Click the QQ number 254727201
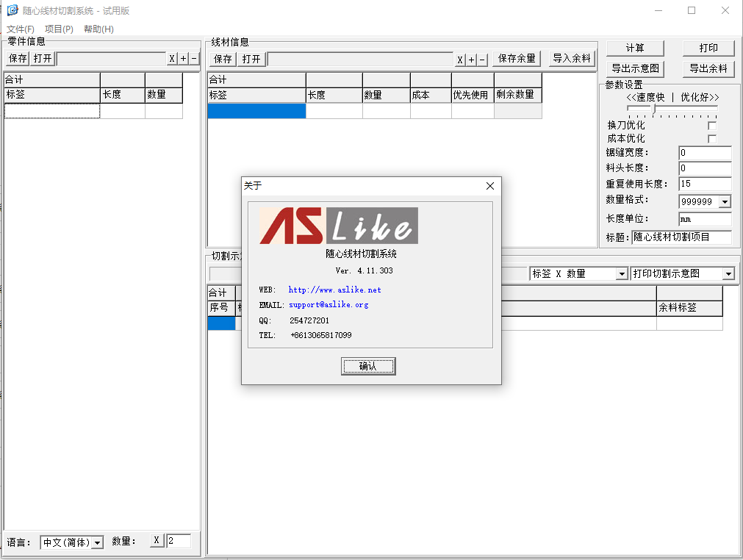The image size is (743, 560). coord(309,320)
